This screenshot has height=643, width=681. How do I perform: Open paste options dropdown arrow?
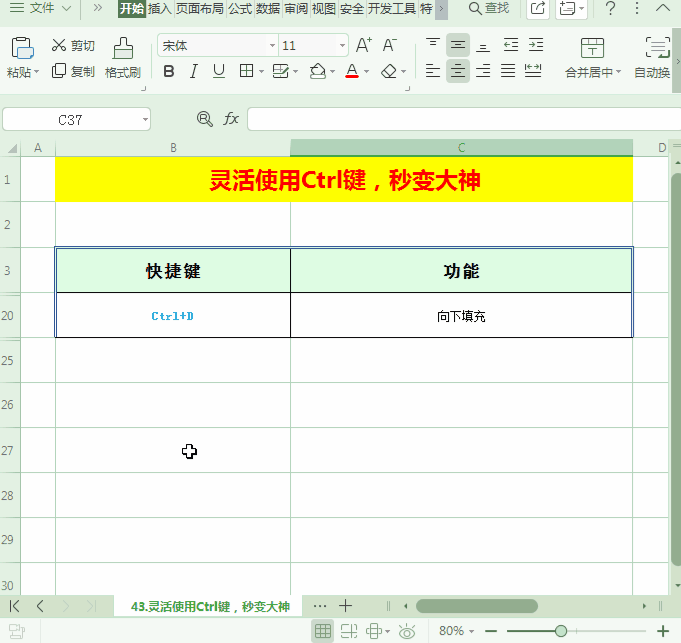coord(36,72)
